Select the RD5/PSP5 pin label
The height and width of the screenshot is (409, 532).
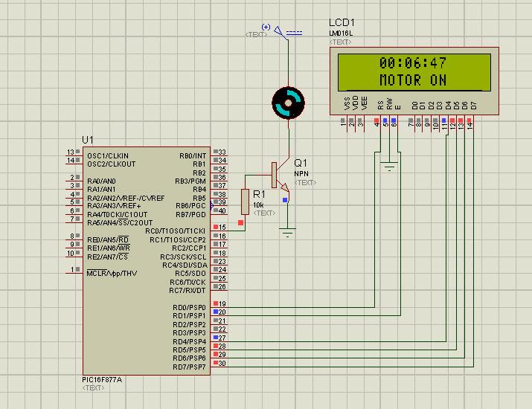tap(189, 350)
